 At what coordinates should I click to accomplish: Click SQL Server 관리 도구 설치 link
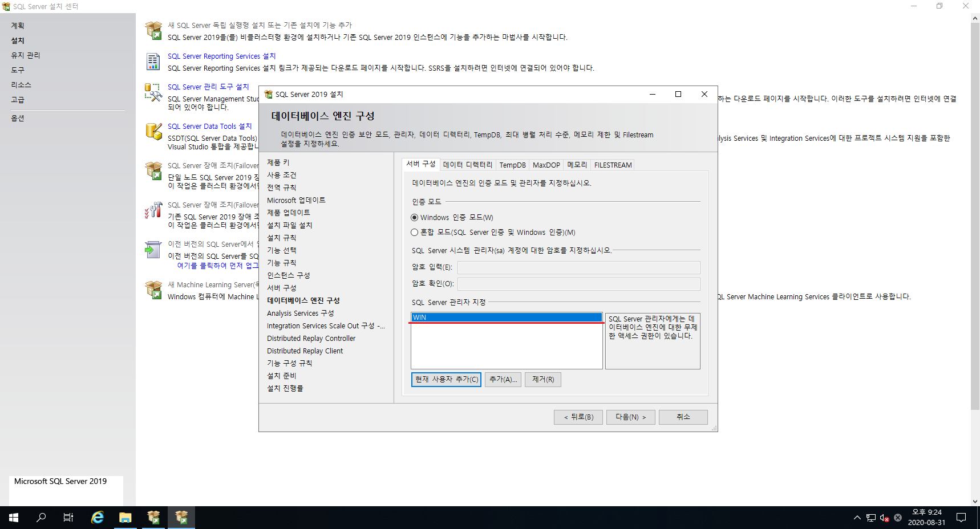208,87
